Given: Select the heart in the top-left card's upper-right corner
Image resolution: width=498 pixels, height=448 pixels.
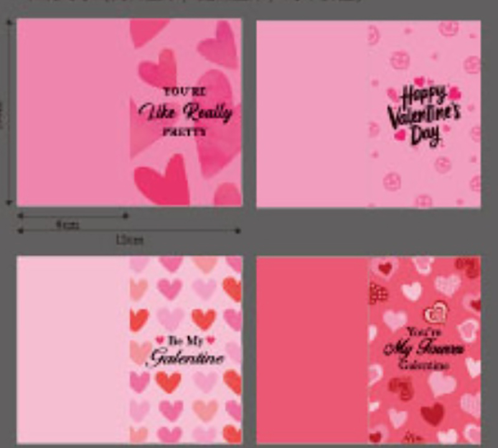Looking at the screenshot, I should point(217,42).
